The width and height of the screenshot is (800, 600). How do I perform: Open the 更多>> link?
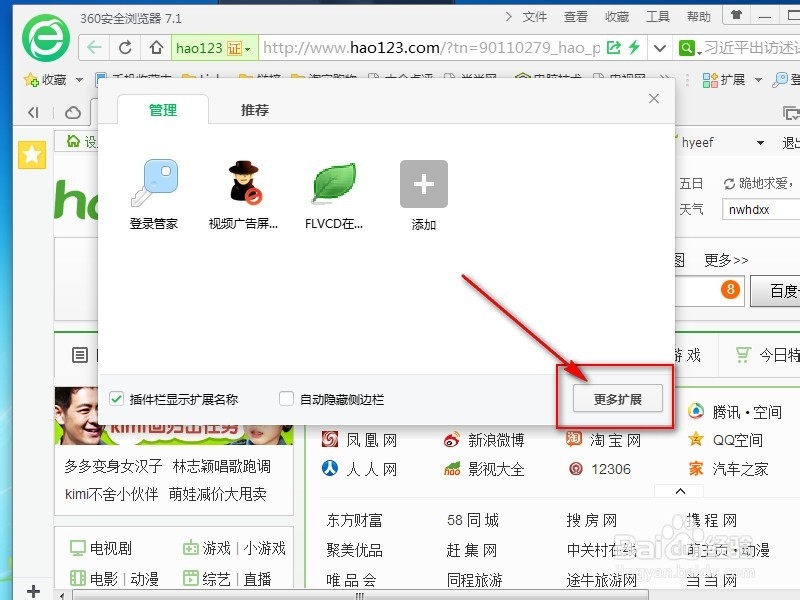click(726, 260)
